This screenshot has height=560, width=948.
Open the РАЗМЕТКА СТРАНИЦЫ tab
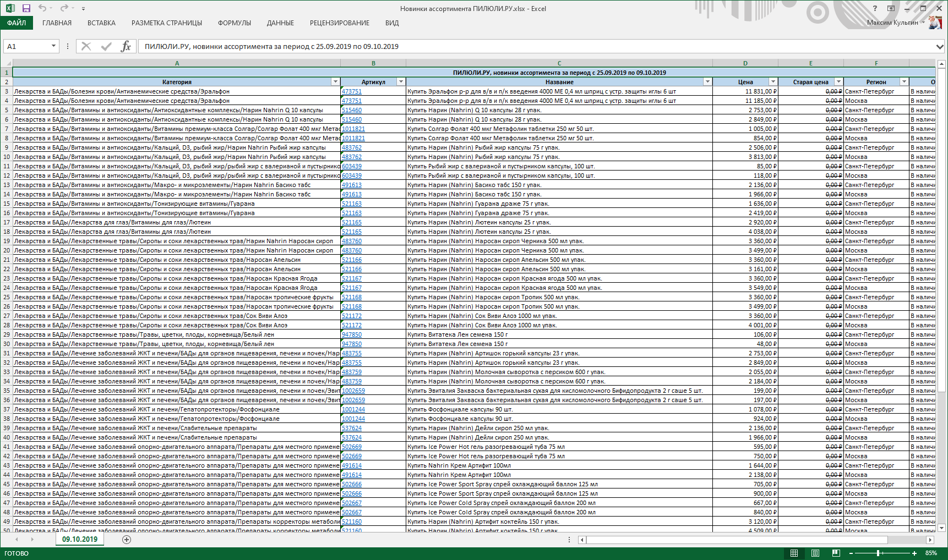(x=166, y=23)
